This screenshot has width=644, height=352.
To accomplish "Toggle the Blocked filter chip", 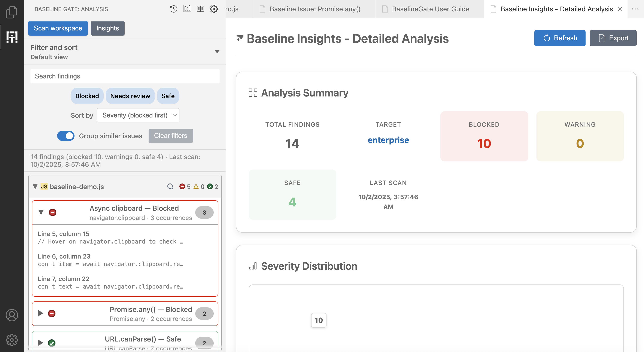I will point(87,96).
